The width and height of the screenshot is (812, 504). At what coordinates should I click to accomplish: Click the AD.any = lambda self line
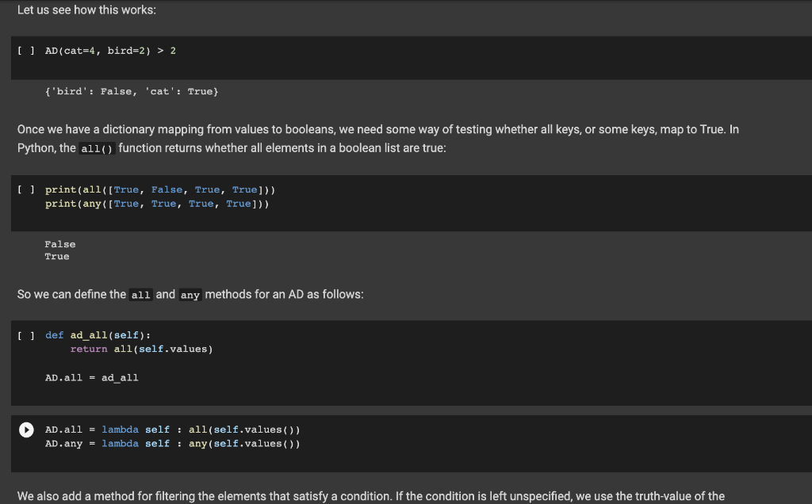point(172,444)
